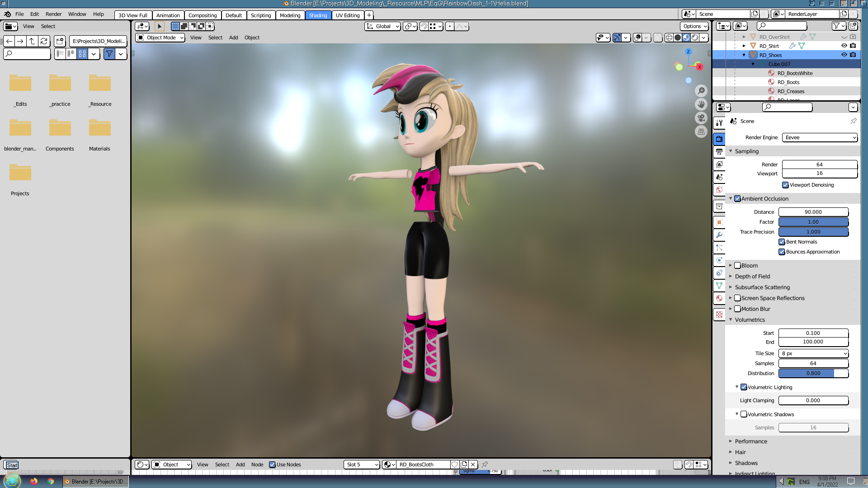This screenshot has width=868, height=488.
Task: Switch viewport to solid shading mode
Action: click(678, 38)
